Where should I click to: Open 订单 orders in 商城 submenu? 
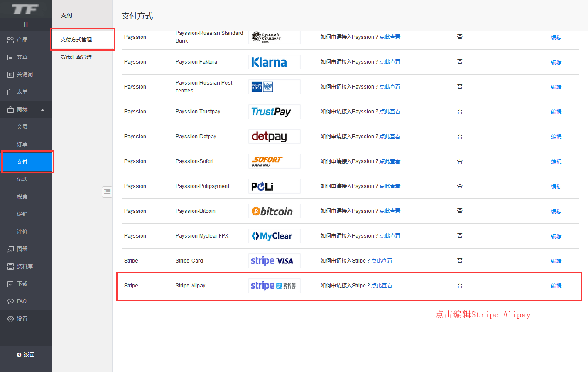click(22, 144)
